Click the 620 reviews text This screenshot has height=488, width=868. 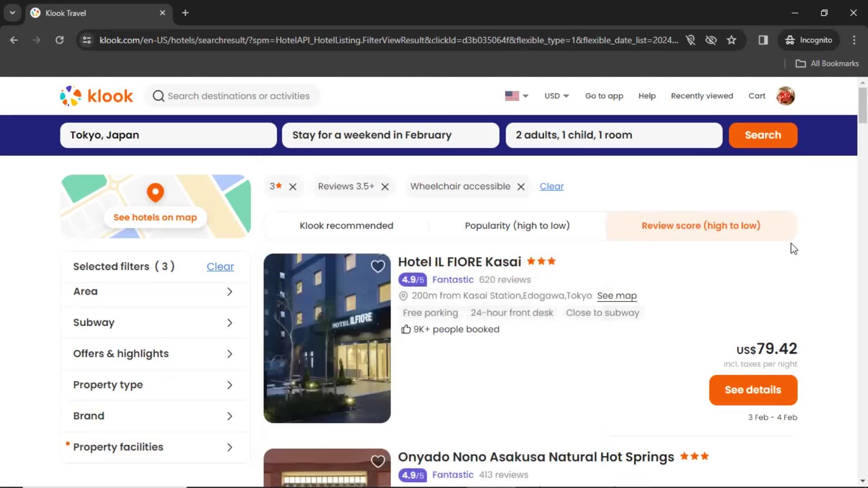pos(505,280)
